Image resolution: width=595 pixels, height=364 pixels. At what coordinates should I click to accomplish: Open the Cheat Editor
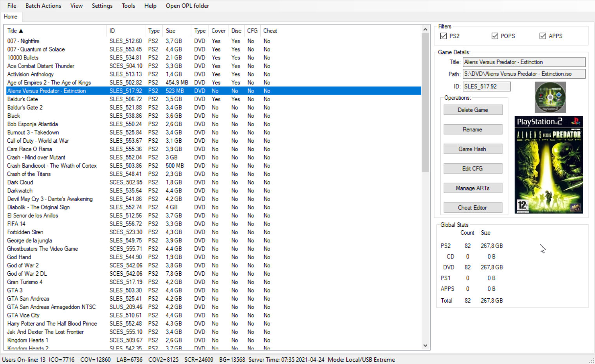[x=473, y=208]
